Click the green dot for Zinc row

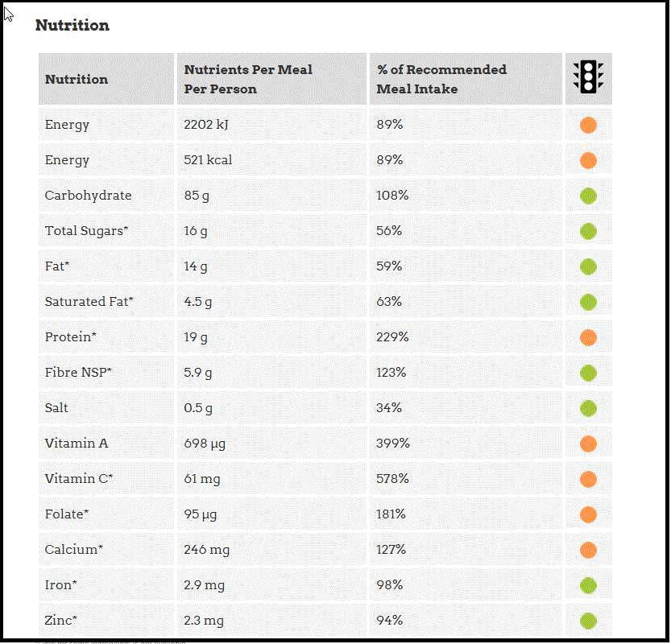coord(588,621)
